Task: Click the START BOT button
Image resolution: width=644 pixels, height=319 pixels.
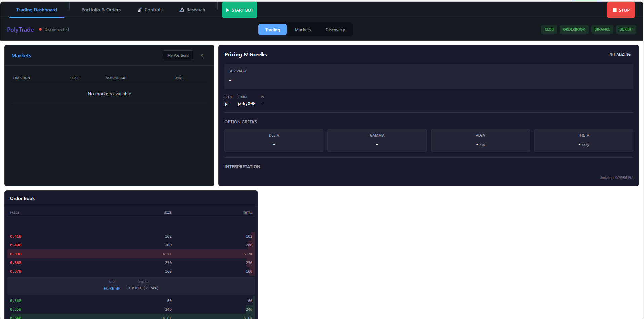Action: [x=240, y=10]
